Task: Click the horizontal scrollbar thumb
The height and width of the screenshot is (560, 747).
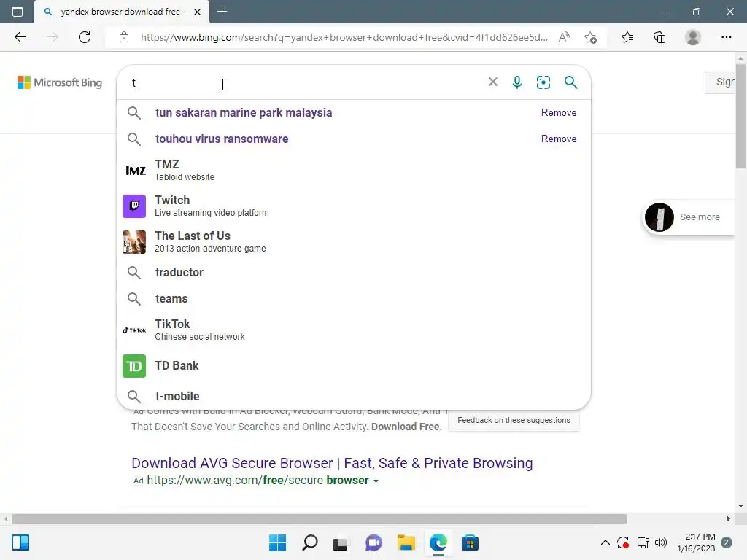Action: [320, 518]
